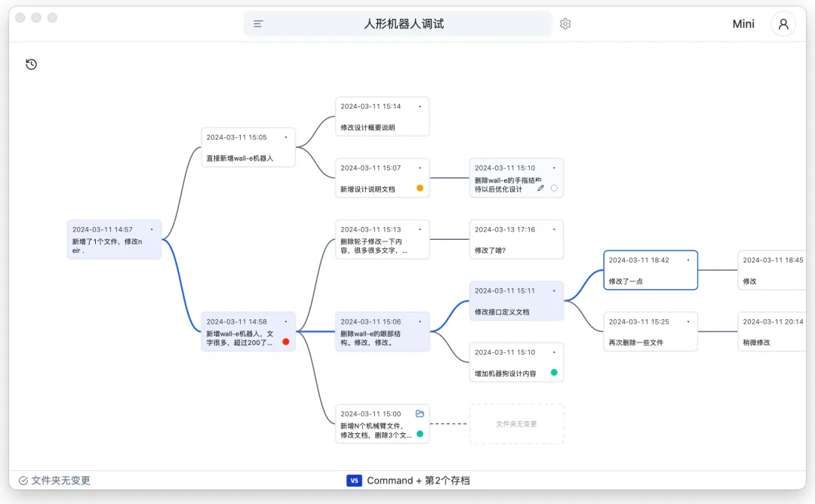Screen dimensions: 815x504
Task: Click dot menu on 15:05 node
Action: click(286, 137)
